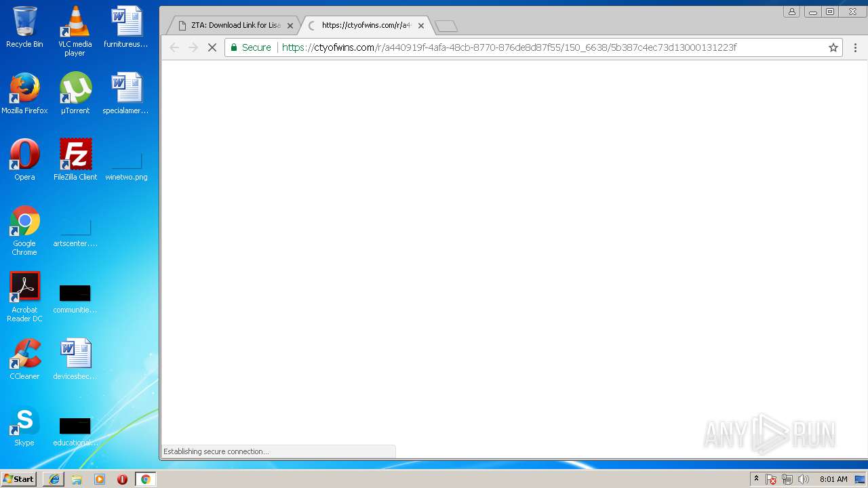Bookmark this page with star icon

(833, 47)
